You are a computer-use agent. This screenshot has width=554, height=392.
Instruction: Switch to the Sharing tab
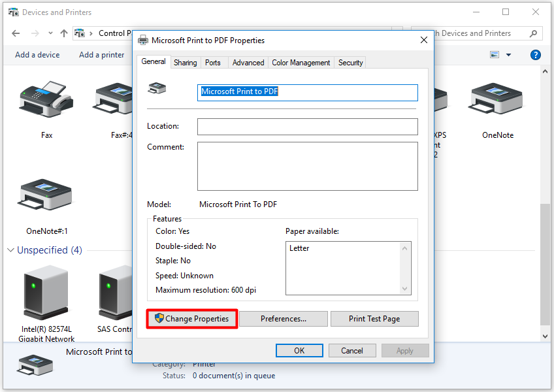(x=186, y=63)
